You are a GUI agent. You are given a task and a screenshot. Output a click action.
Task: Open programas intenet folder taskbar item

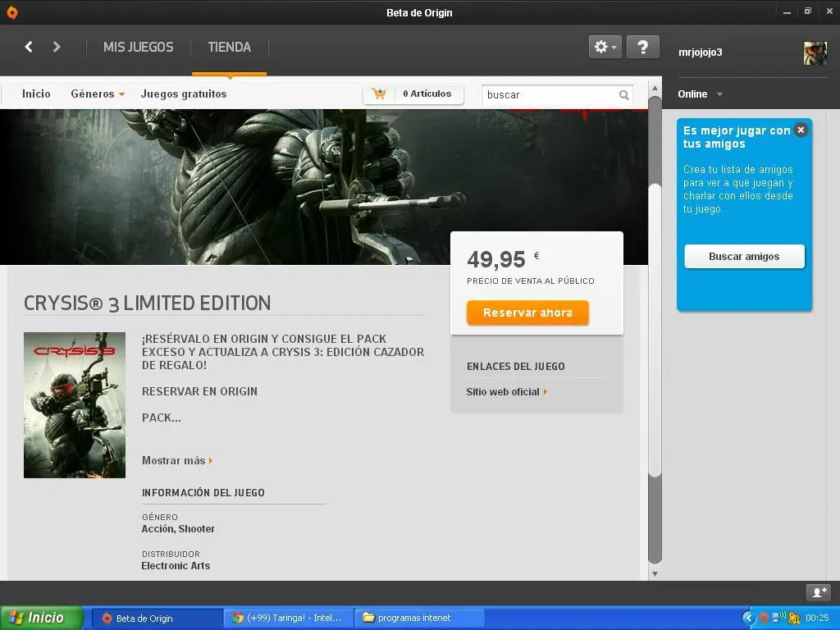tap(419, 619)
